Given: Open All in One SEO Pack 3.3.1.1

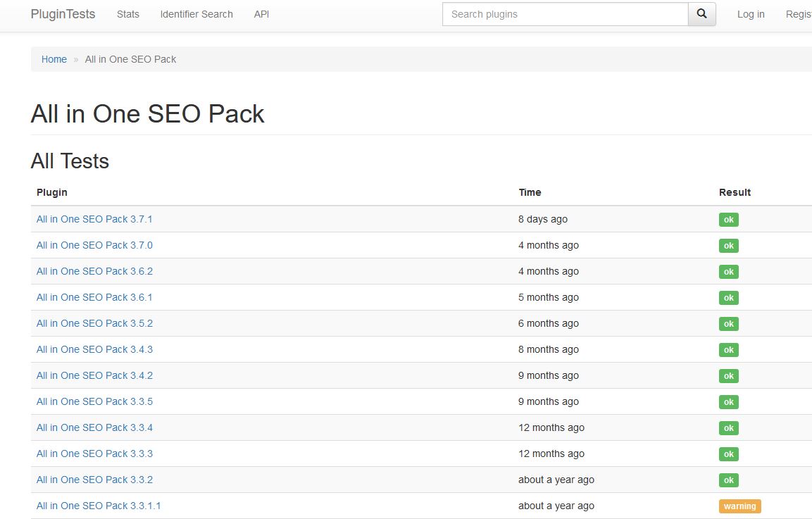Looking at the screenshot, I should (99, 506).
